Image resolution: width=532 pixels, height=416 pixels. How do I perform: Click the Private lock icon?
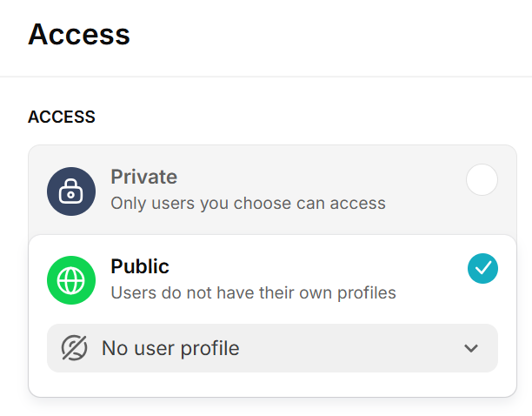tap(70, 191)
